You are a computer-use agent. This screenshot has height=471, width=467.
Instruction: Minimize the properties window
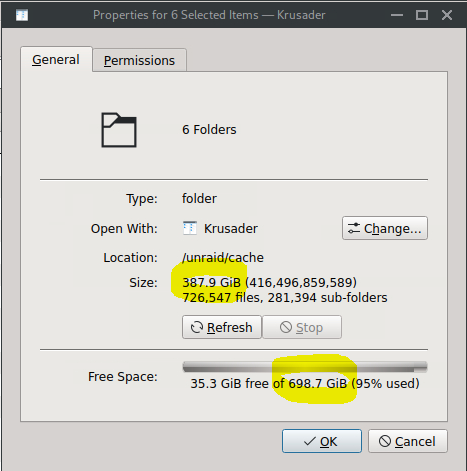coord(397,15)
